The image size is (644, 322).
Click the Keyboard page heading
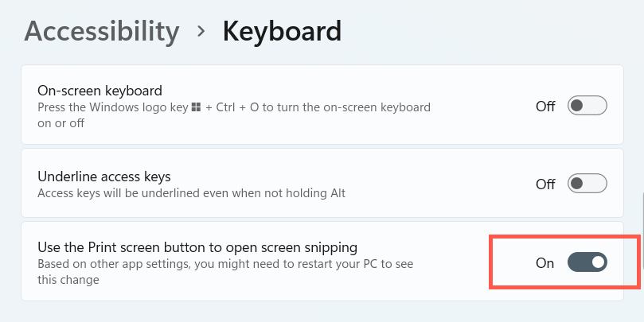click(x=282, y=31)
